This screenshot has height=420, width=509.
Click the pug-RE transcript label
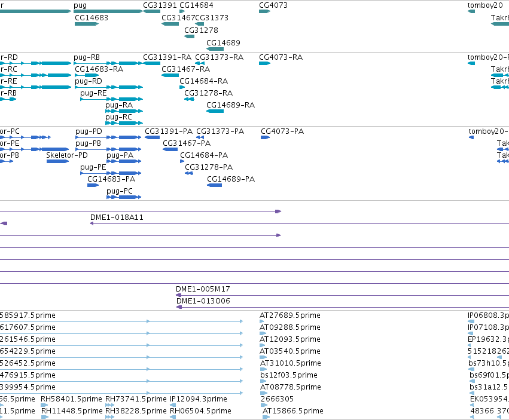pos(93,93)
